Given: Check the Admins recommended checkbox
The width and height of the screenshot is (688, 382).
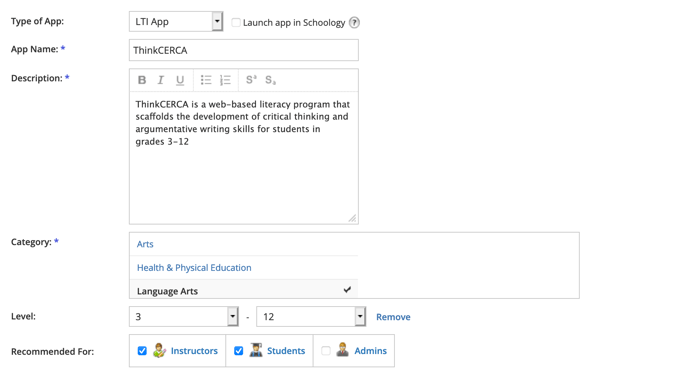Looking at the screenshot, I should coord(326,351).
